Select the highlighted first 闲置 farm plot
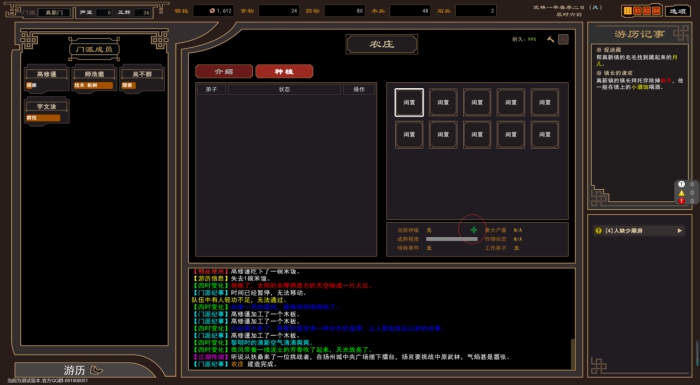This screenshot has width=700, height=385. [x=409, y=102]
